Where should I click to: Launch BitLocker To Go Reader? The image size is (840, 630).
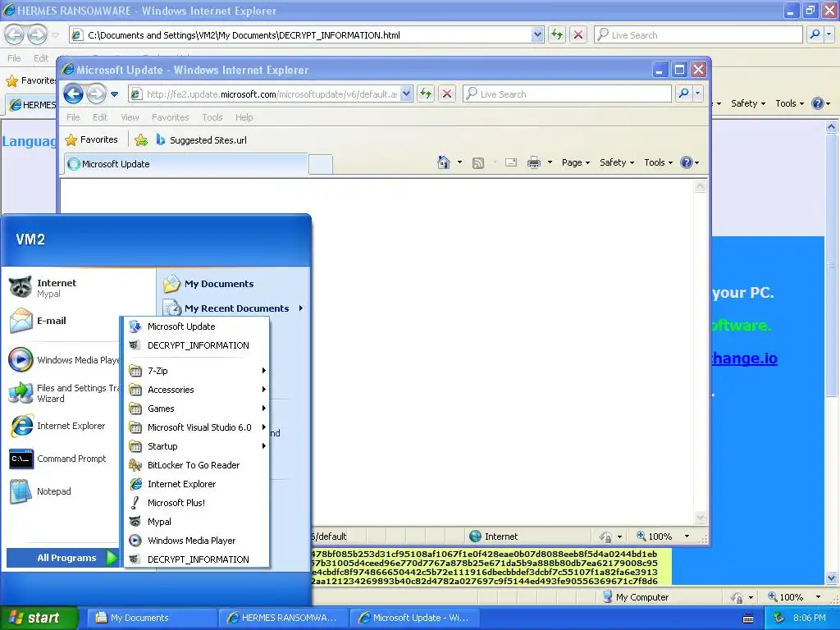click(197, 465)
